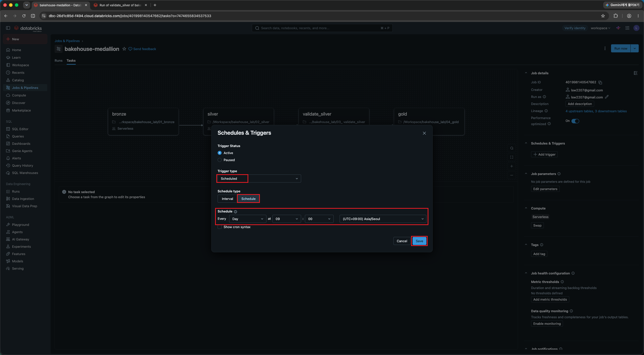Open the Databricks apps grid icon
644x355 pixels.
point(627,28)
